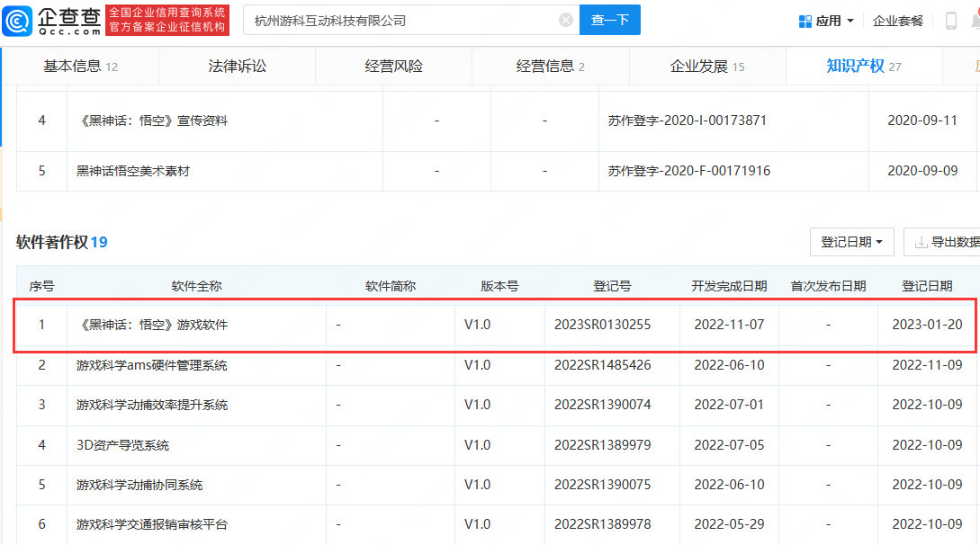Open the 法律诉讼 tab
The width and height of the screenshot is (980, 545).
coord(237,66)
